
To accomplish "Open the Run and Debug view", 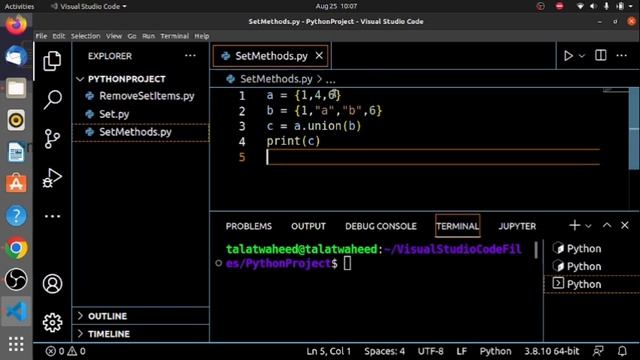I will click(52, 178).
